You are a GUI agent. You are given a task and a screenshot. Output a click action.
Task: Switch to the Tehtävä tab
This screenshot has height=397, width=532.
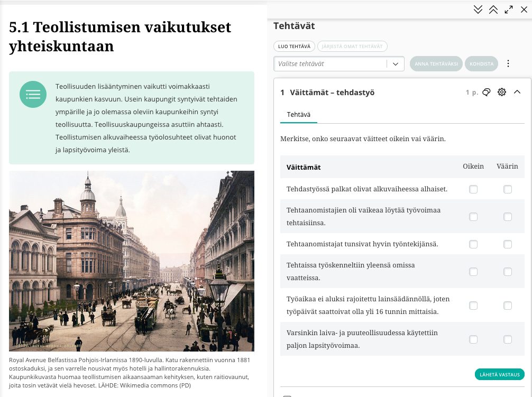pos(298,115)
